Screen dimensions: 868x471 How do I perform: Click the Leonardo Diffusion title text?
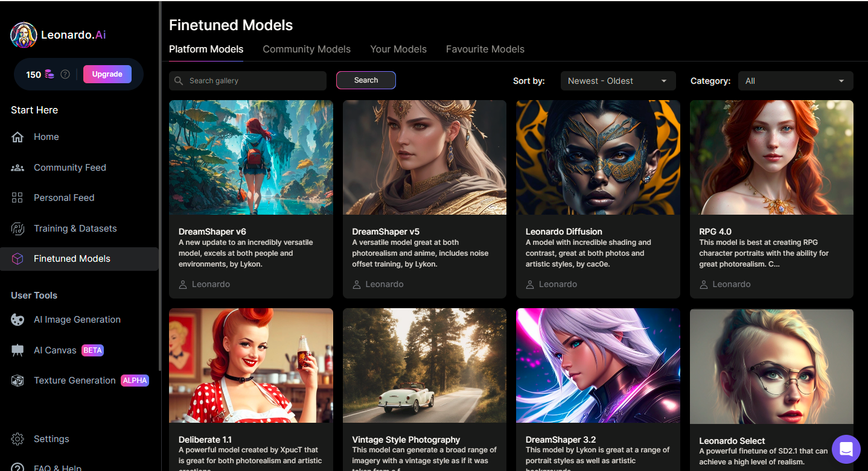pyautogui.click(x=564, y=232)
